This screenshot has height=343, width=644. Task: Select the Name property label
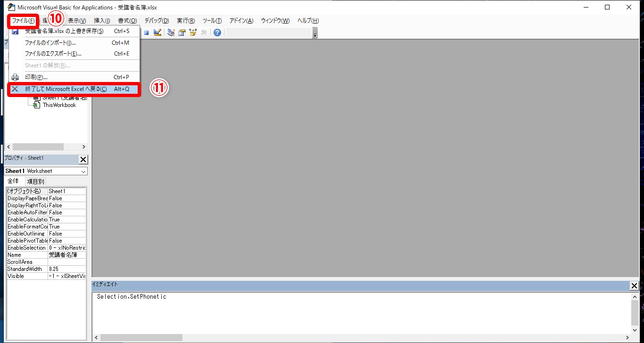27,255
